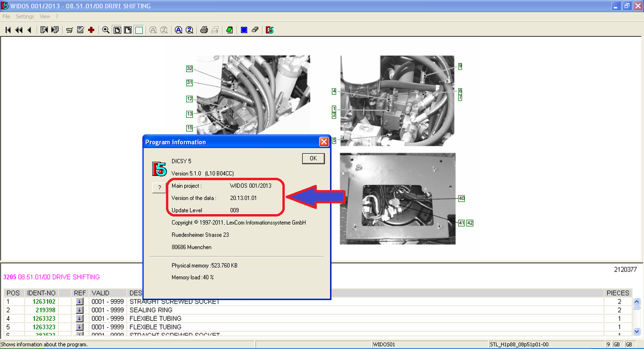Click hotspot label 12 in diagram
This screenshot has height=349, width=644.
tap(190, 99)
